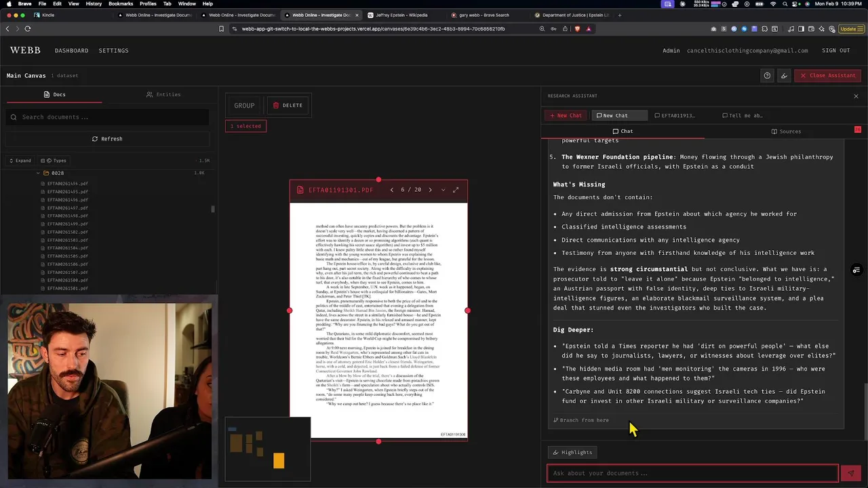Open the Chat tab in the assistant
The height and width of the screenshot is (488, 868).
(x=623, y=131)
